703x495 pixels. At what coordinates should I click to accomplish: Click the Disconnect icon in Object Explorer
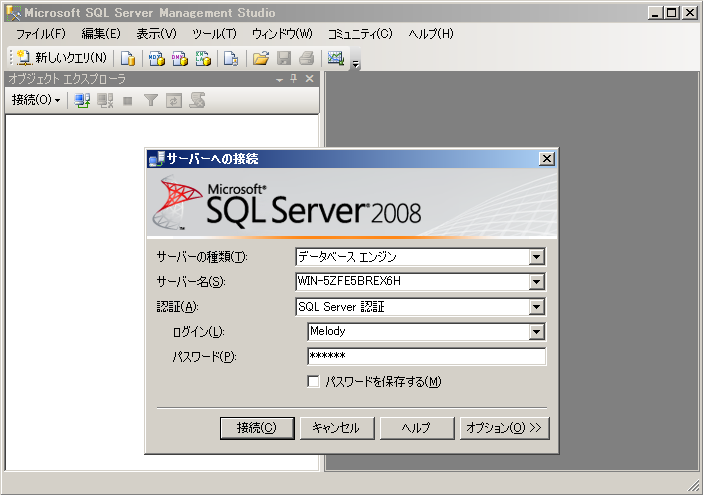point(105,100)
